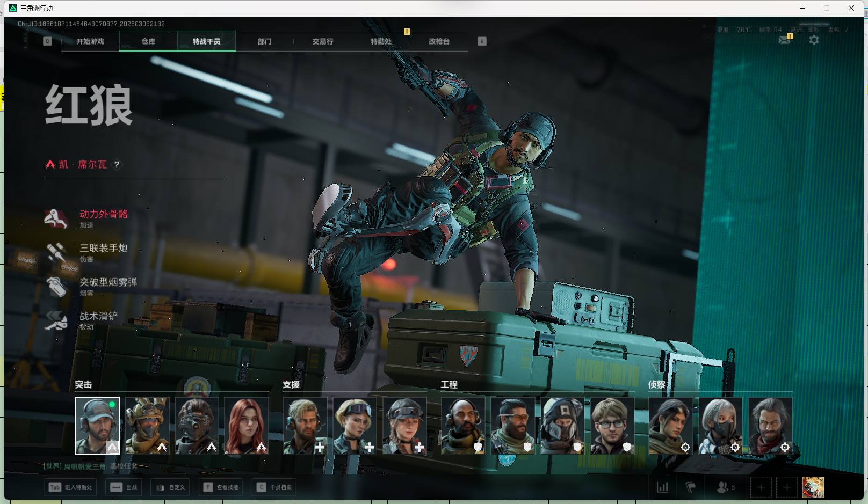
Task: Click the flag icon in bottom bar
Action: pos(691,487)
